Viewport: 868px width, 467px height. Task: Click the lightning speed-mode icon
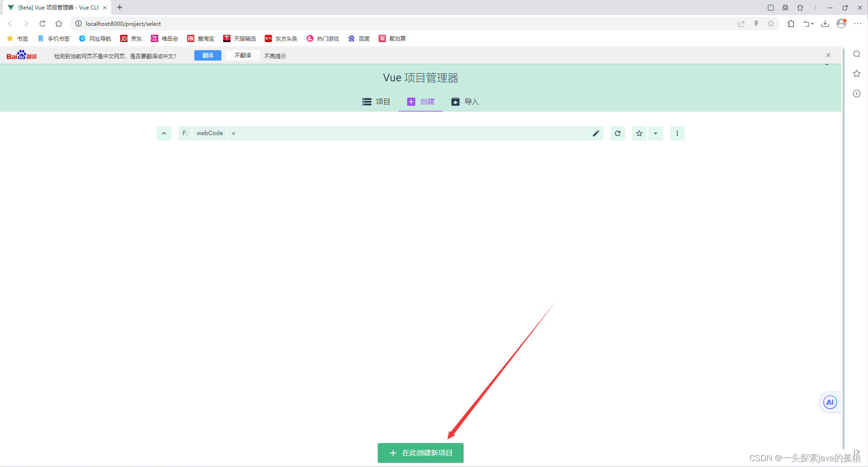click(756, 24)
